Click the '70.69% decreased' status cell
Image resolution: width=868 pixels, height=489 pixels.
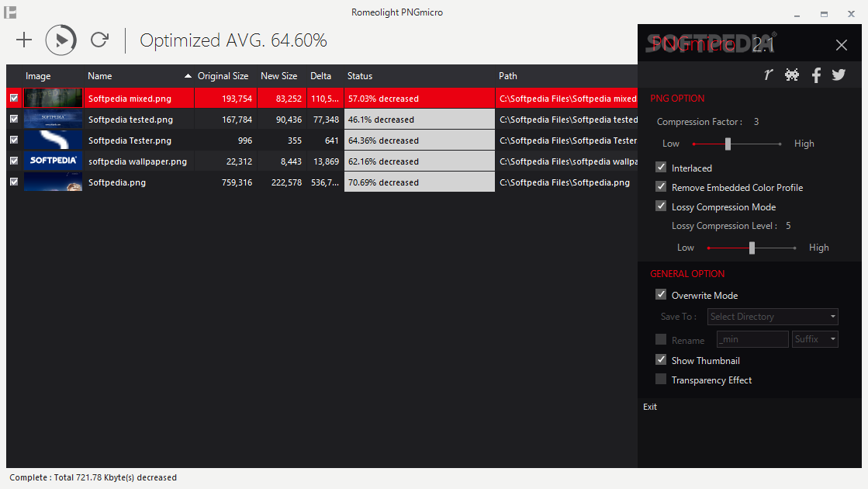[419, 182]
